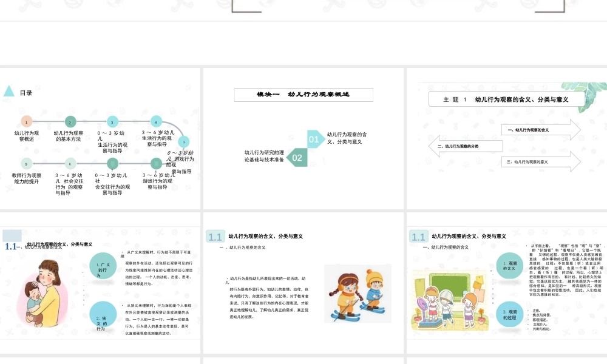Select the green circle above 0～3岁幼儿社会交往行为
The image size is (607, 364).
pos(112,164)
